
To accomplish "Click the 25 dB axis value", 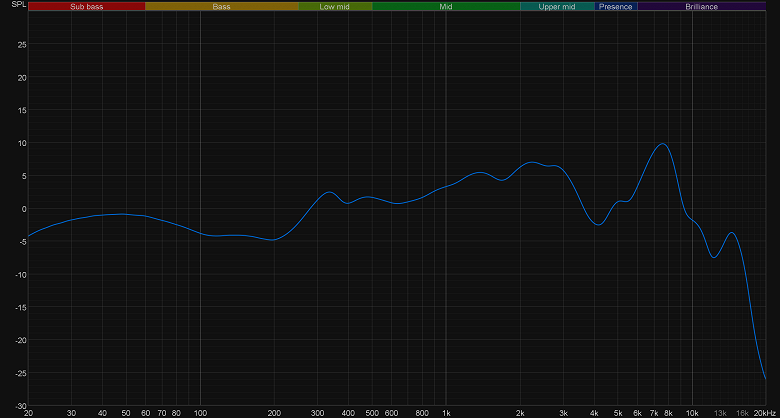I will pyautogui.click(x=22, y=44).
